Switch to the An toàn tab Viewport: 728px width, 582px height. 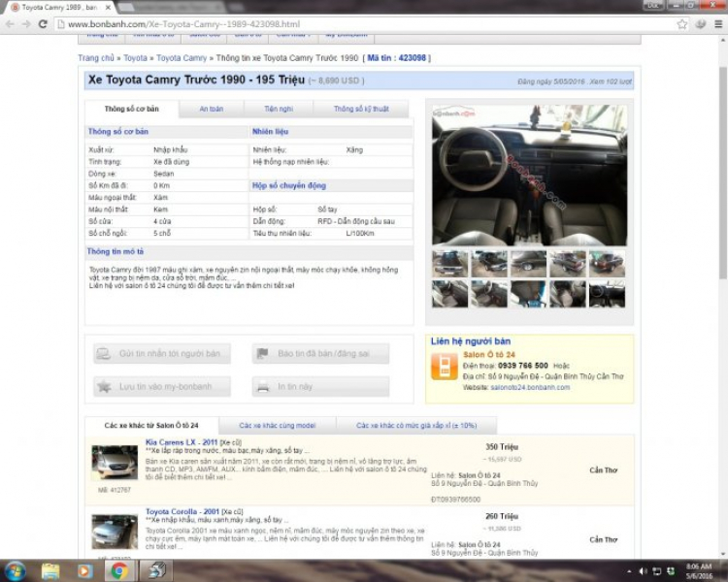pyautogui.click(x=212, y=109)
